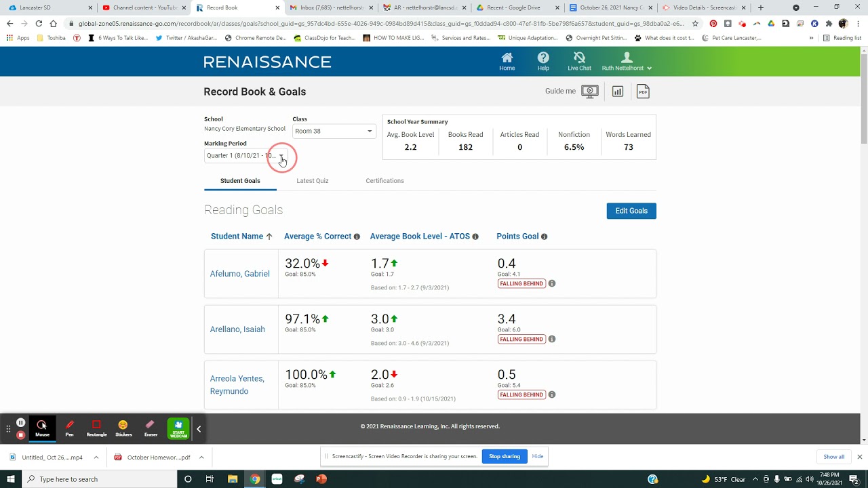868x488 pixels.
Task: Switch to the Recent - Google Drive tab
Action: click(517, 7)
